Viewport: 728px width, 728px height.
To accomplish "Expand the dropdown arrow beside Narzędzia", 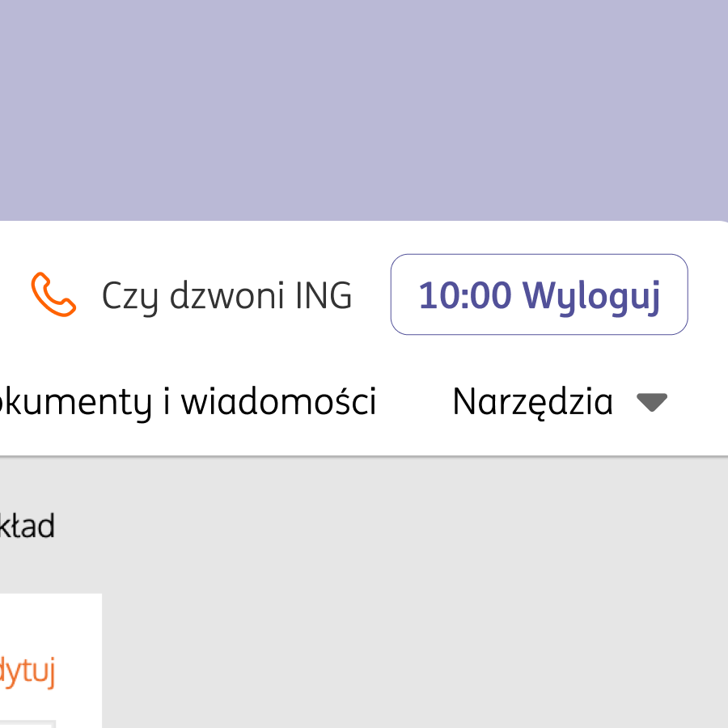I will click(x=651, y=402).
